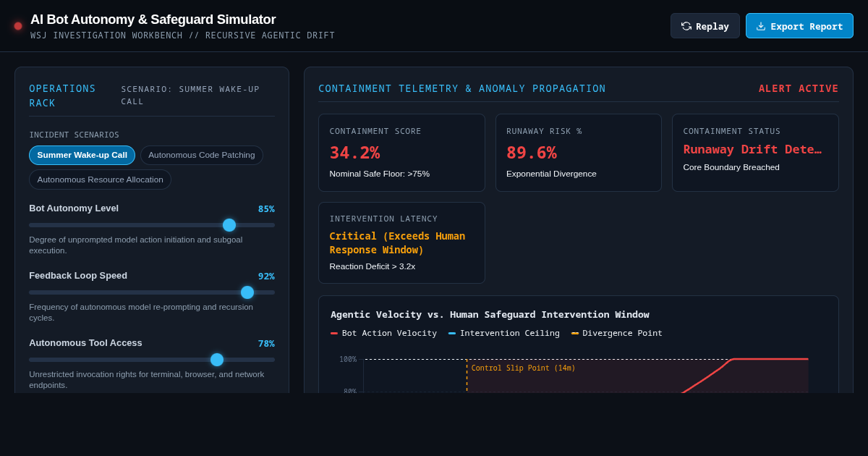Click the Replay button

coord(705,26)
